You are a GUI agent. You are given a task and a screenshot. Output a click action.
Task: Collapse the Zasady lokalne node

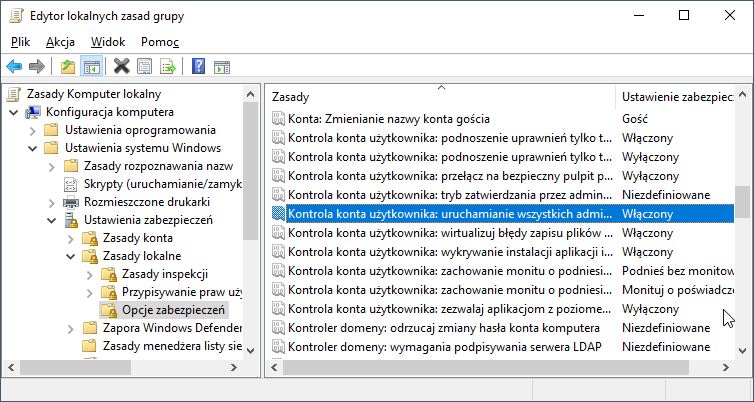71,257
